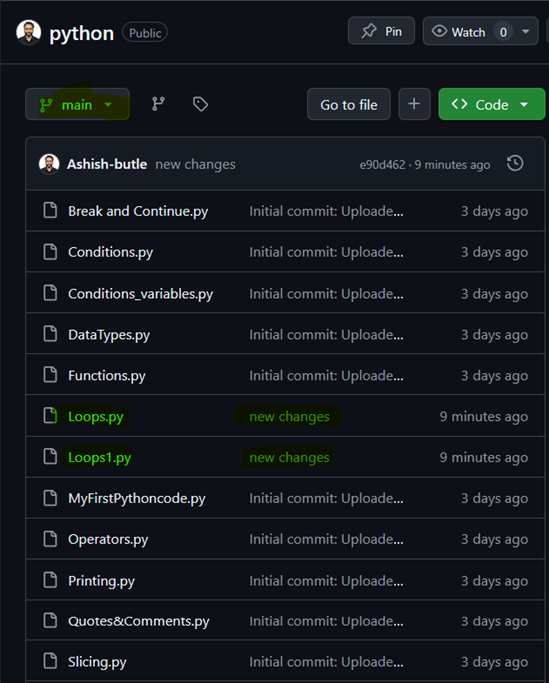Open the Loops.py file

tap(96, 416)
